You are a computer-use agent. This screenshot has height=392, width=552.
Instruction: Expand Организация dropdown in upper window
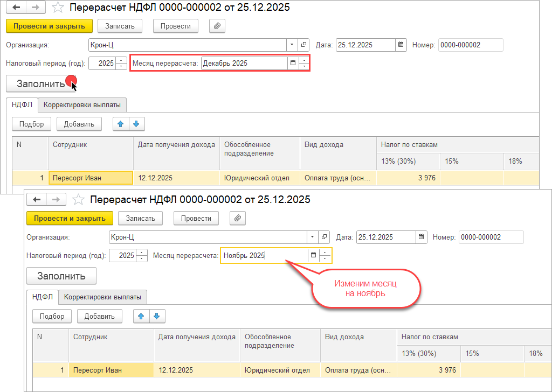(x=292, y=45)
